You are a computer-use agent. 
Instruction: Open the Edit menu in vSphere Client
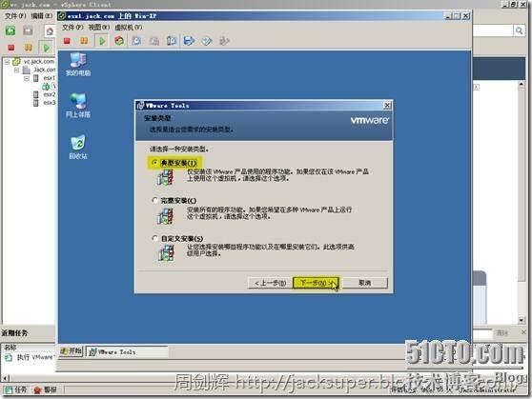tap(41, 15)
